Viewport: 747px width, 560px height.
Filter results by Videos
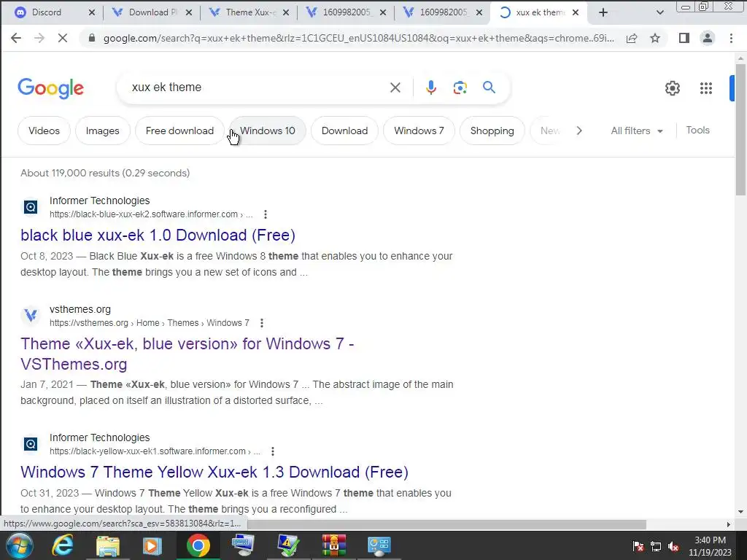44,131
